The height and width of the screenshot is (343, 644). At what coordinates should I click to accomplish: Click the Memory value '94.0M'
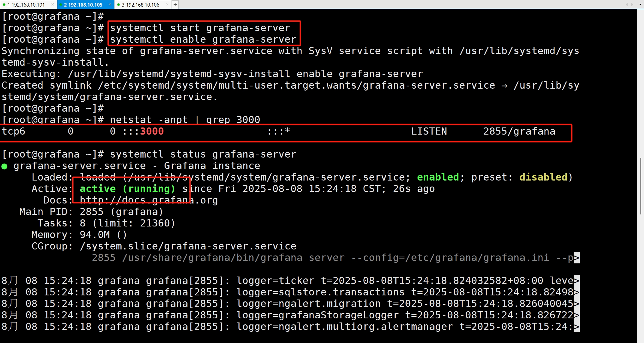95,235
